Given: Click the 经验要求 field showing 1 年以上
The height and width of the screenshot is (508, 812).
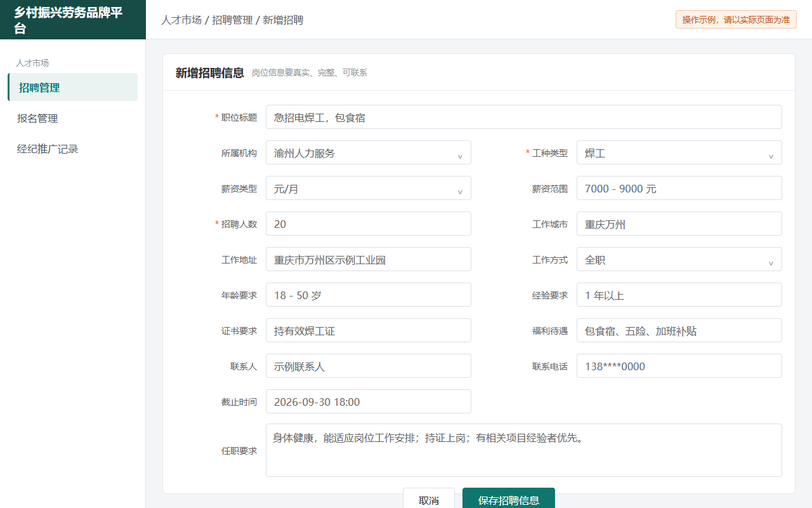Looking at the screenshot, I should click(x=679, y=295).
